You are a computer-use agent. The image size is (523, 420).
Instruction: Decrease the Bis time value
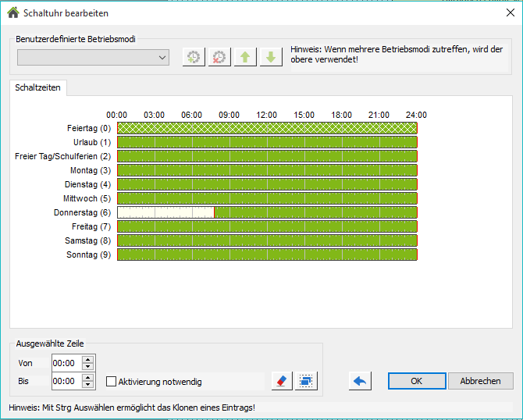pos(87,385)
